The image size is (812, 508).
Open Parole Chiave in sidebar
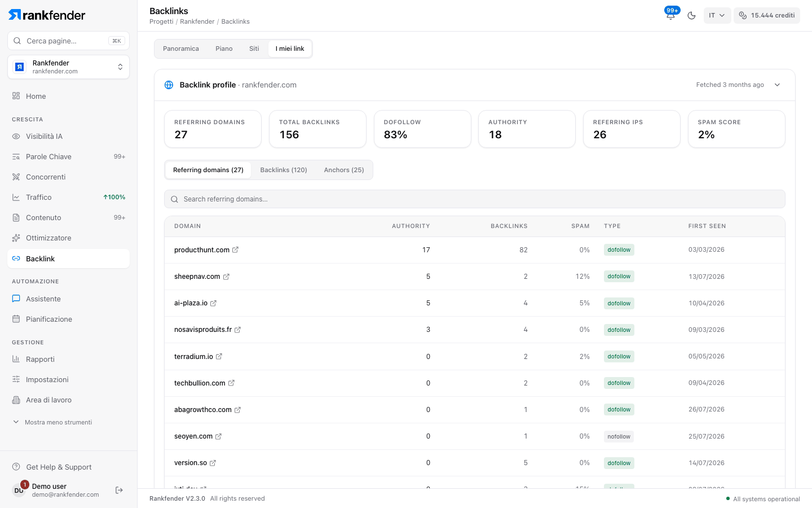click(x=69, y=157)
